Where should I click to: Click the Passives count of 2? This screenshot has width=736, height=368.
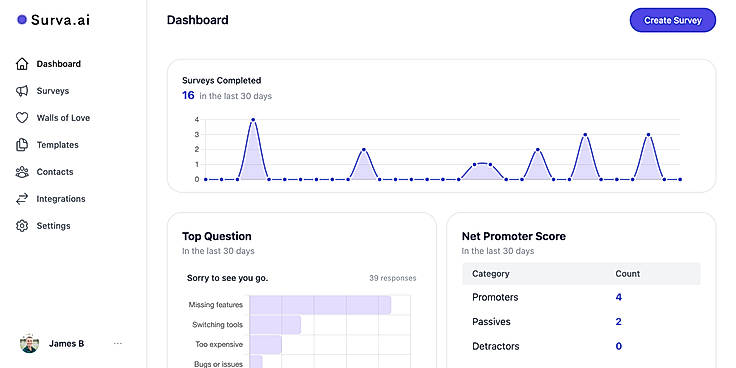pos(619,322)
